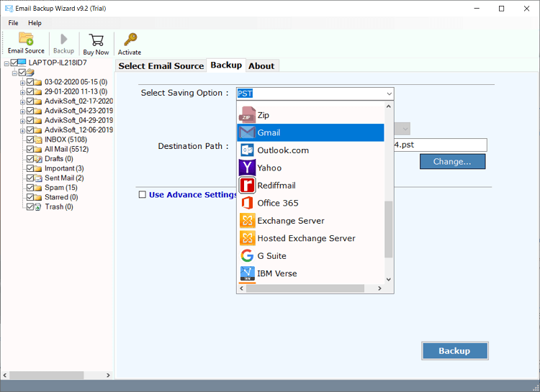Collapse the LAPTOP-IL218ID7 tree node
Viewport: 540px width, 392px height.
(x=6, y=64)
